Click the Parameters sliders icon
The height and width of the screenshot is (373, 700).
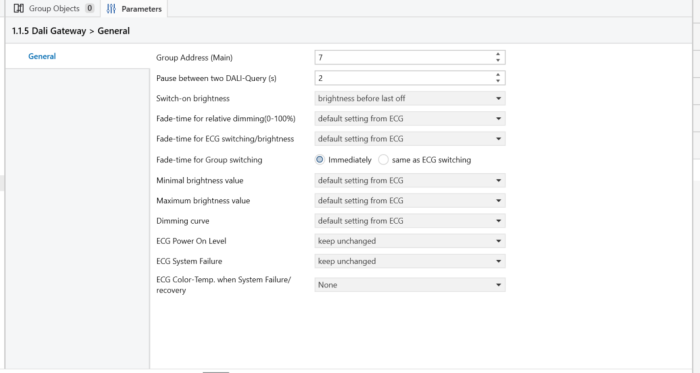[x=111, y=9]
